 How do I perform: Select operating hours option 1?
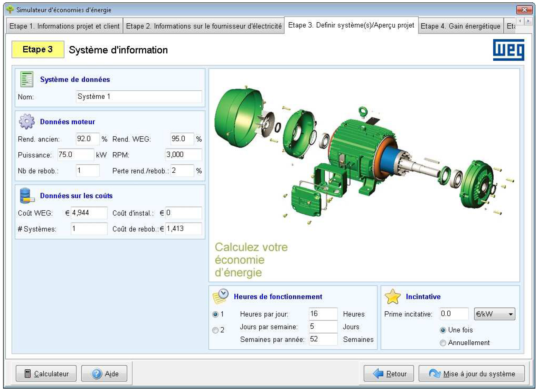point(215,314)
